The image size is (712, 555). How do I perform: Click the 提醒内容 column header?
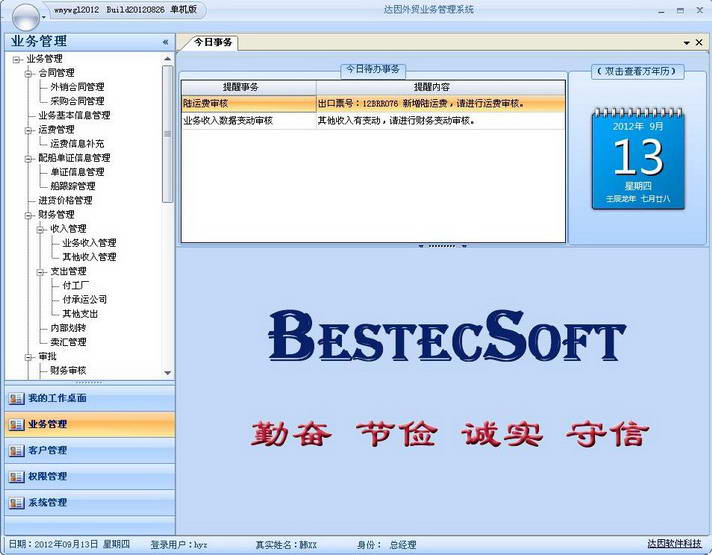[440, 87]
